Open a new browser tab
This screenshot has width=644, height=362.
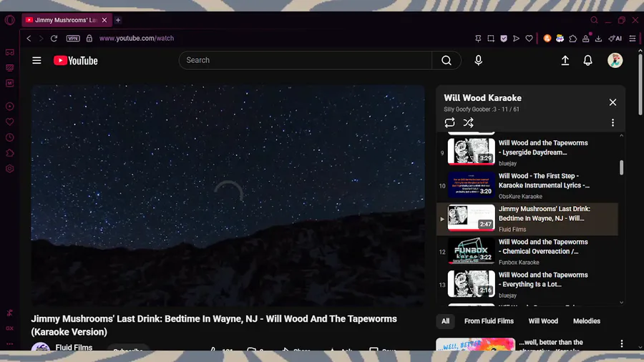click(118, 20)
